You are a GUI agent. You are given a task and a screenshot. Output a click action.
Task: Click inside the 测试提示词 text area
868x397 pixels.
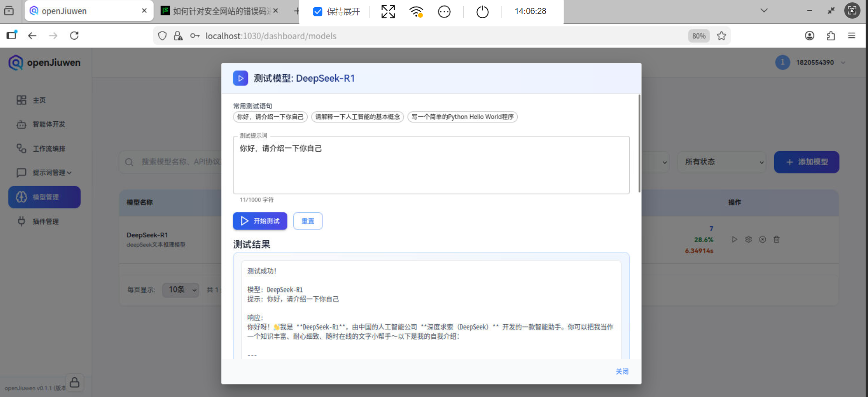click(x=431, y=165)
